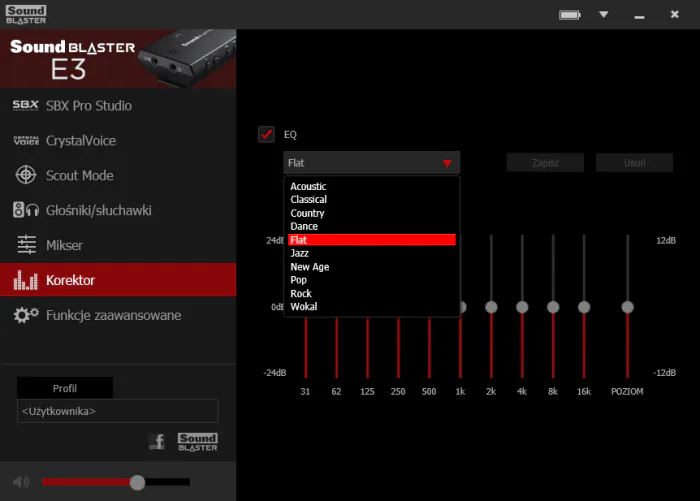Screen dimensions: 700x501
Task: Close the Sound Blaster window
Action: pyautogui.click(x=675, y=15)
